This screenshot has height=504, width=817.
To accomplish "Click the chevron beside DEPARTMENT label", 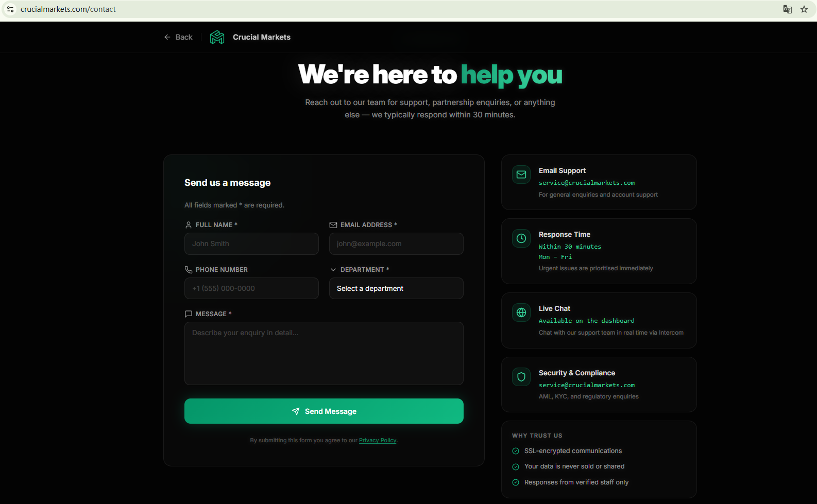I will click(x=333, y=270).
